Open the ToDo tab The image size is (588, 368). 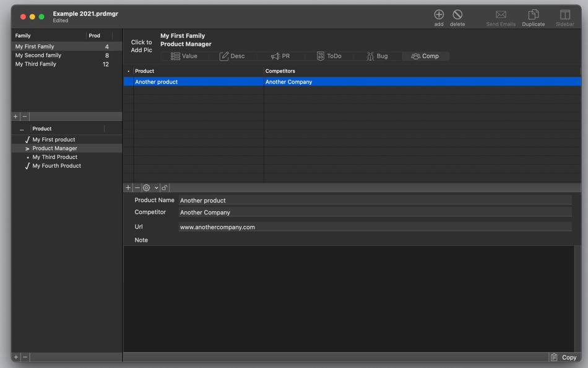[329, 56]
